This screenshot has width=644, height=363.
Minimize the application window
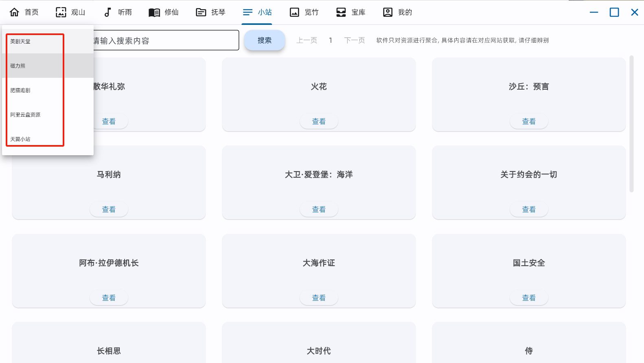click(594, 12)
